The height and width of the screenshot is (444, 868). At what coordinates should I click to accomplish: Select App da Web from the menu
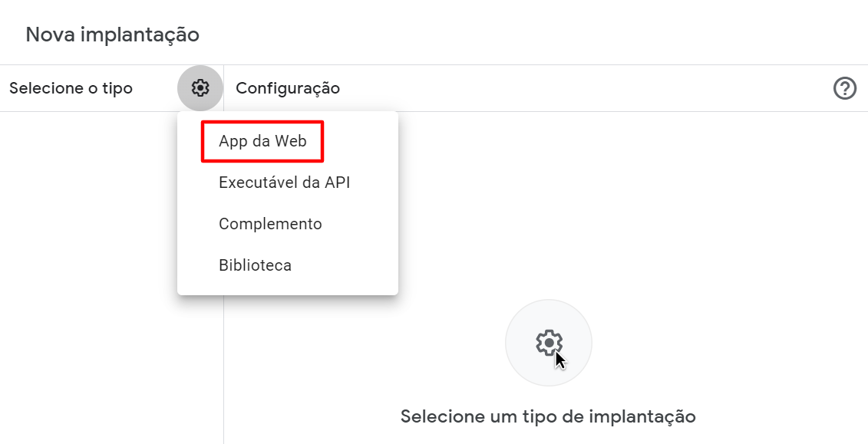pyautogui.click(x=262, y=142)
